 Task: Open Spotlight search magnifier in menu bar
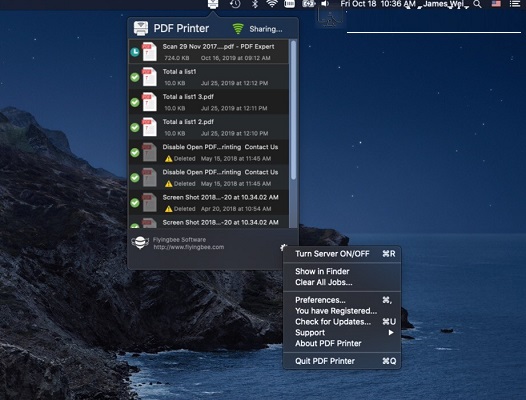(477, 4)
